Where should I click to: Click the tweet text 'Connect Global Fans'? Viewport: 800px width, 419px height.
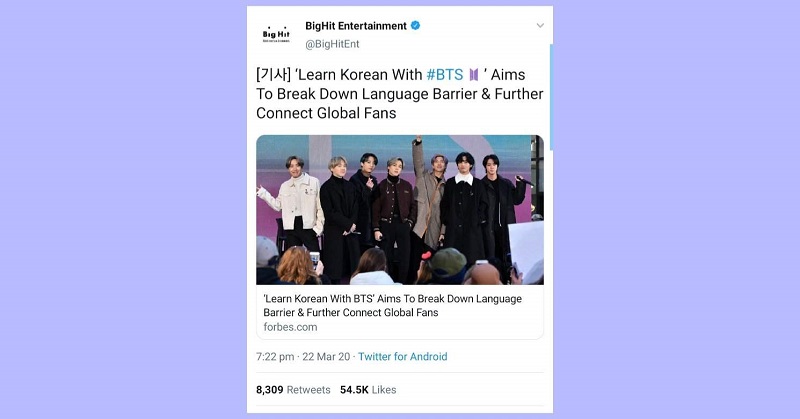(326, 113)
